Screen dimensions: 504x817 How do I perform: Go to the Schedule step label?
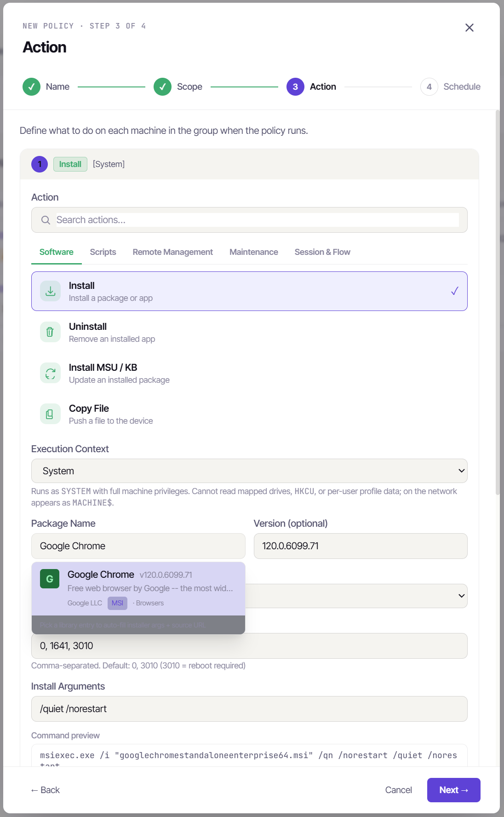(462, 86)
